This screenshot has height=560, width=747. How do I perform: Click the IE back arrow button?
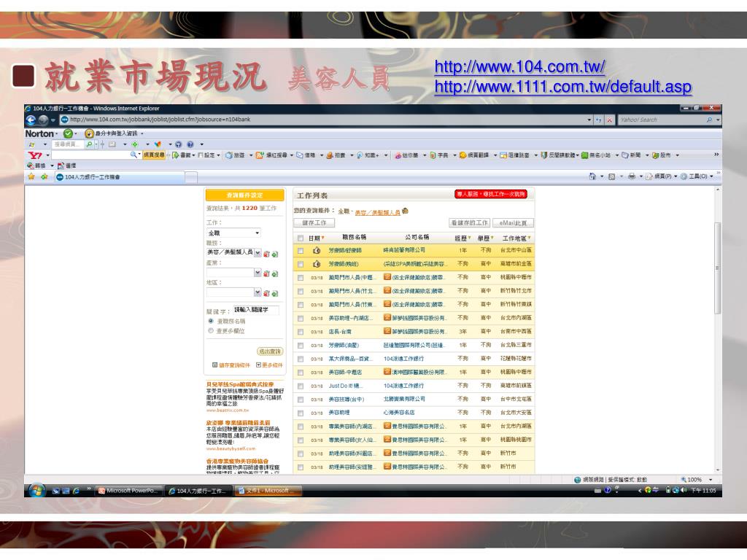pos(31,120)
